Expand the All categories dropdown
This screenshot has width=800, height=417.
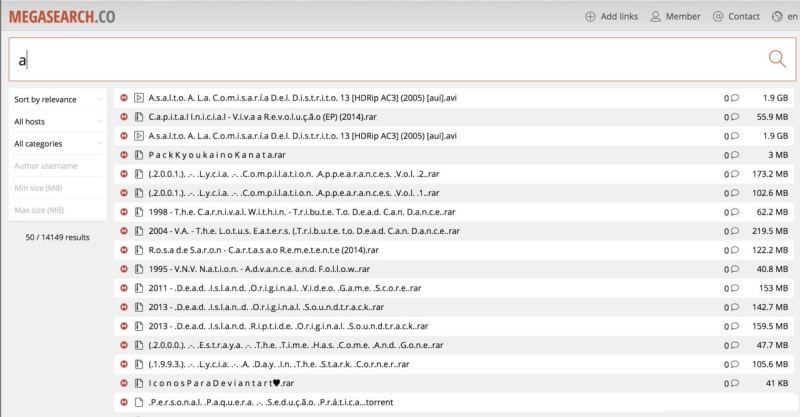(58, 144)
